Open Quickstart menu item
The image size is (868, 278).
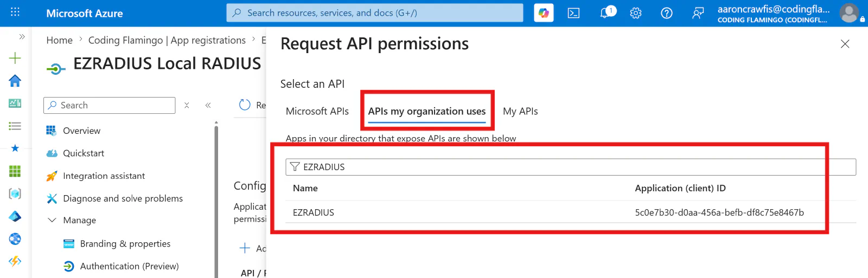click(x=84, y=153)
